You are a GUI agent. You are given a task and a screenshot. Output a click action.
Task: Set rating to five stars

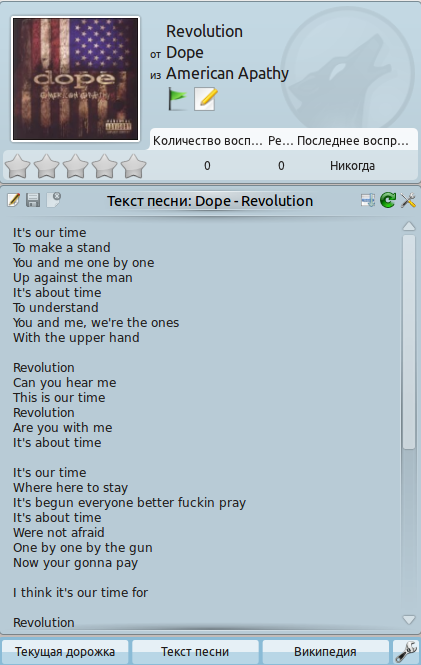pyautogui.click(x=134, y=166)
